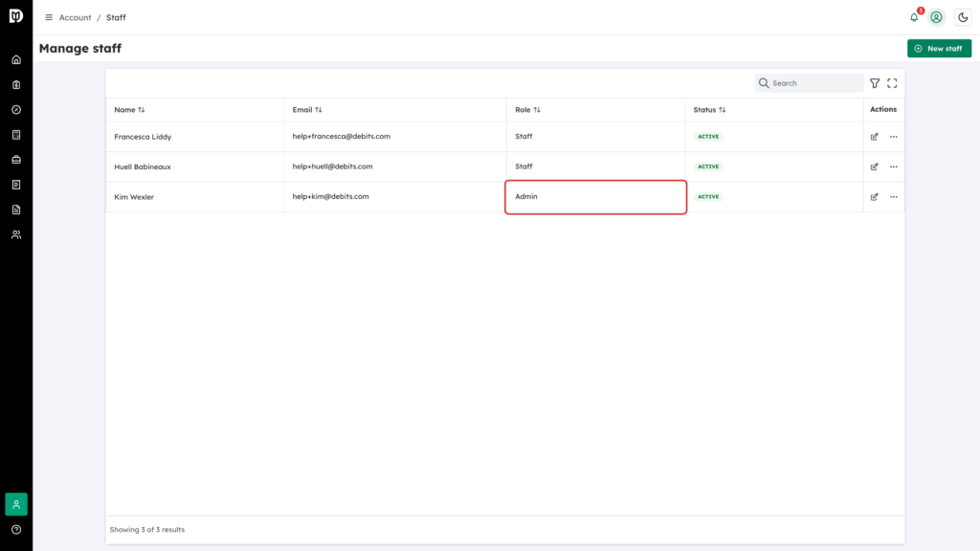Image resolution: width=980 pixels, height=551 pixels.
Task: Open more actions for Kim Wexler
Action: (894, 197)
